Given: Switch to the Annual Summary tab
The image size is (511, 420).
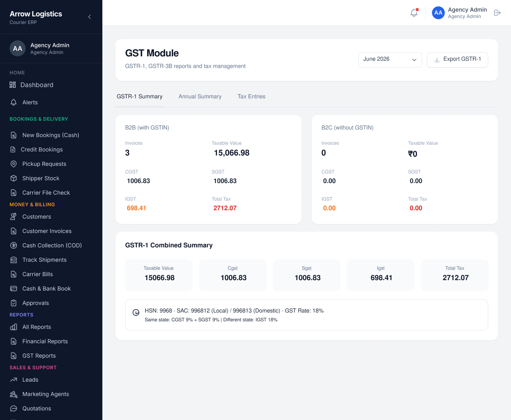Looking at the screenshot, I should tap(200, 97).
